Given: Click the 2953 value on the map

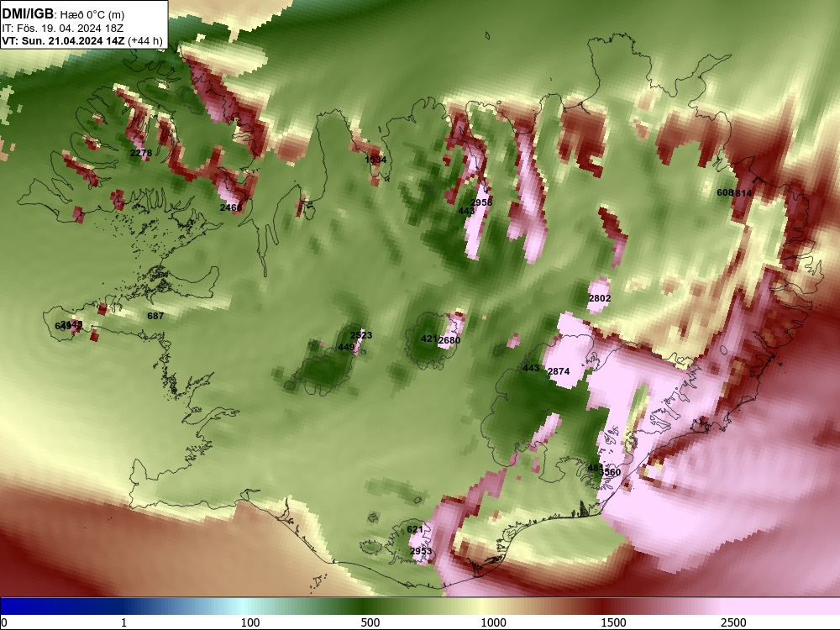Looking at the screenshot, I should tap(421, 551).
